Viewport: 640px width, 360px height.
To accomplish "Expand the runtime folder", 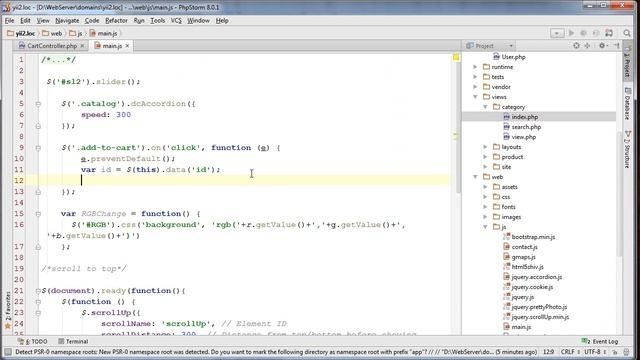I will 475,67.
